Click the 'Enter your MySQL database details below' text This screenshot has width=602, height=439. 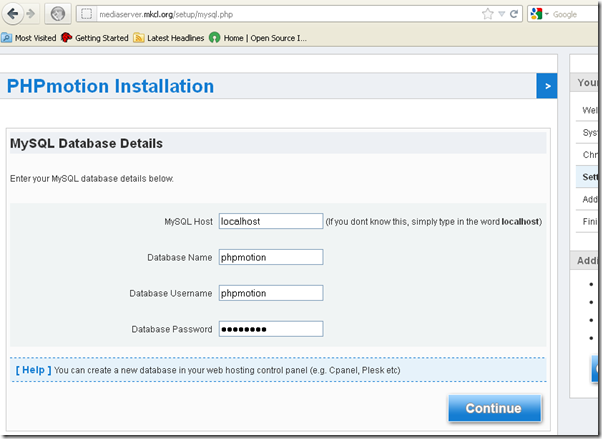pyautogui.click(x=92, y=179)
